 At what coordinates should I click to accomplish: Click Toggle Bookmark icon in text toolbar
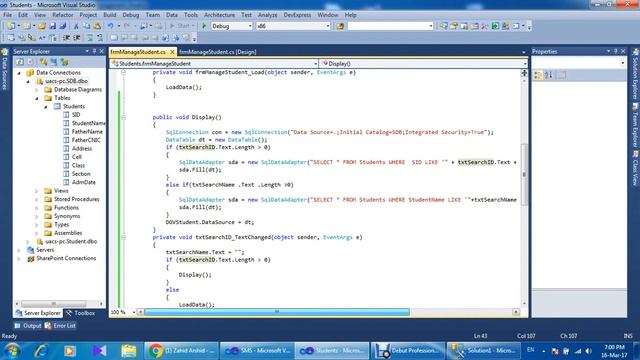(x=114, y=38)
